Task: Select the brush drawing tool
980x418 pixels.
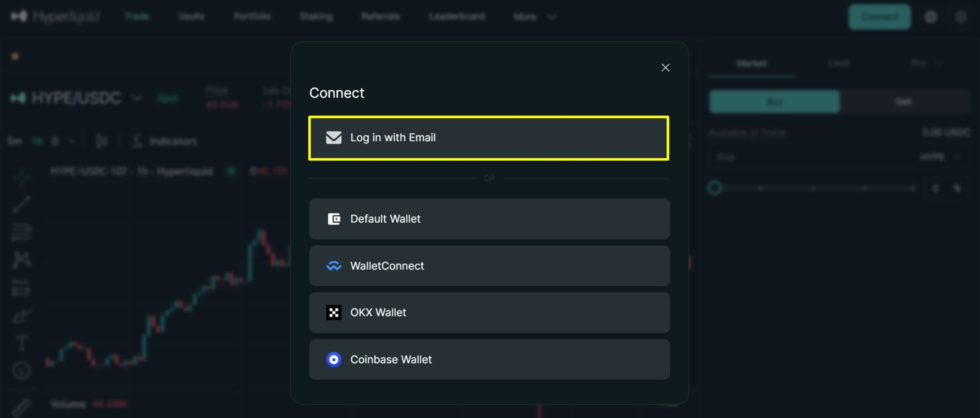Action: 22,315
